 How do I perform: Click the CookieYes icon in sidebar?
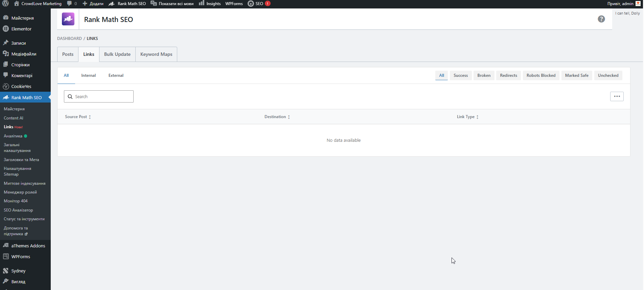tap(6, 86)
